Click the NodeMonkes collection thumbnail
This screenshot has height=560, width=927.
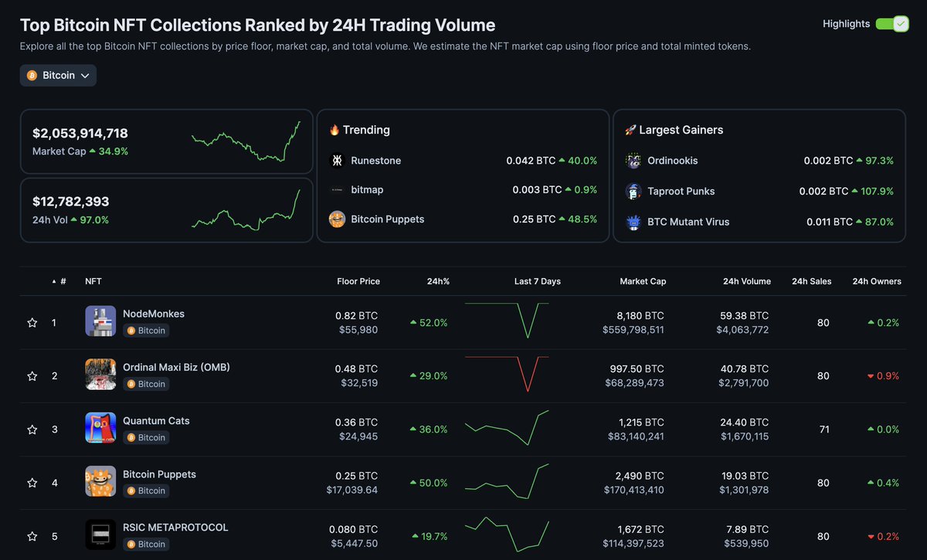tap(100, 319)
